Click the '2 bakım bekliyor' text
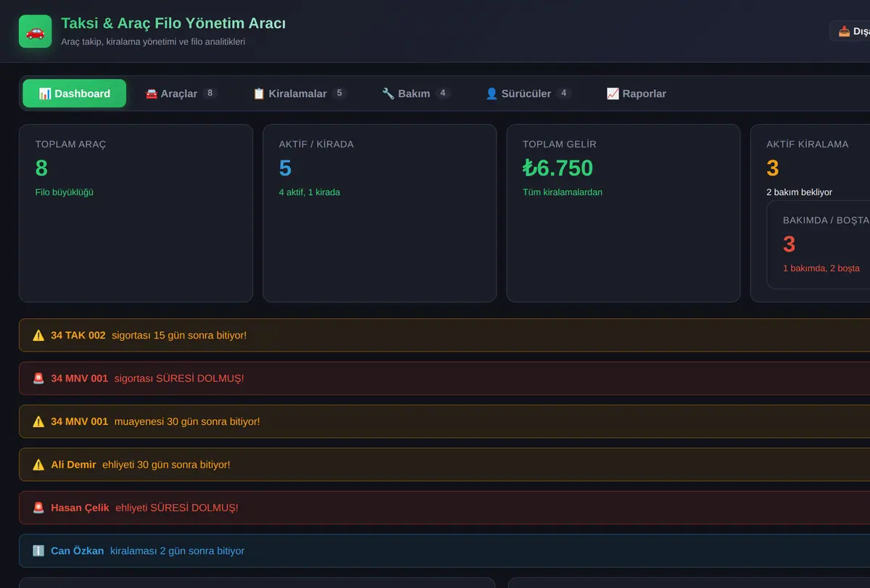This screenshot has width=870, height=588. [x=800, y=192]
